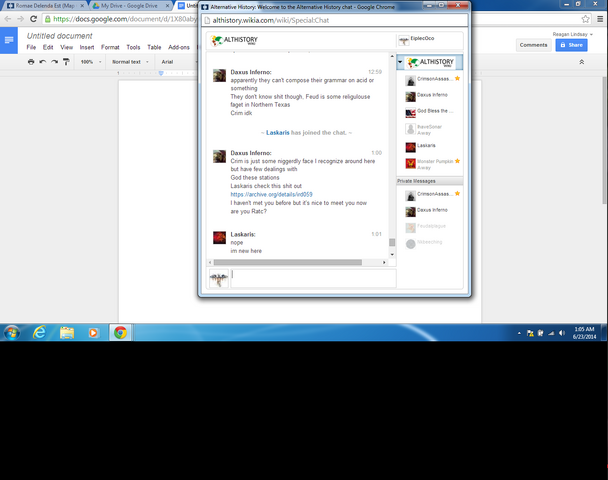Click the browser reload button
The width and height of the screenshot is (608, 480).
33,19
